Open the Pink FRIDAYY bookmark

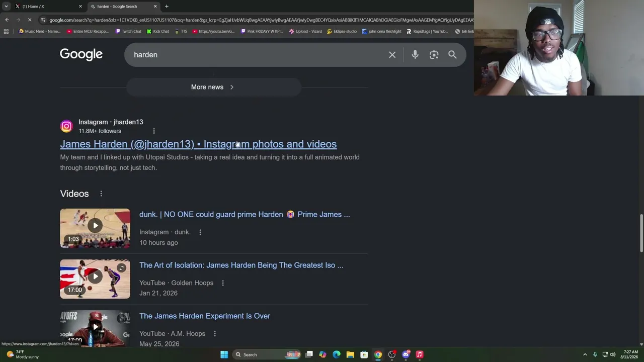tap(262, 31)
